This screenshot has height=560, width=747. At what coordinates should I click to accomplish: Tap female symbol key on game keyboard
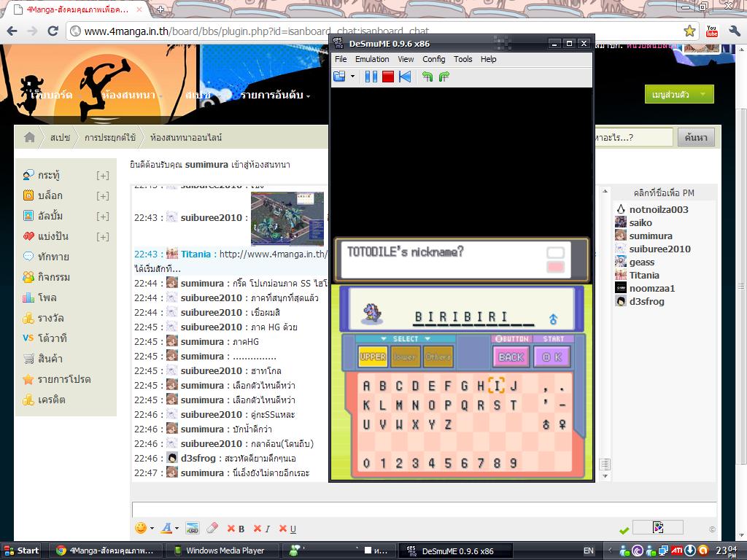pyautogui.click(x=562, y=424)
